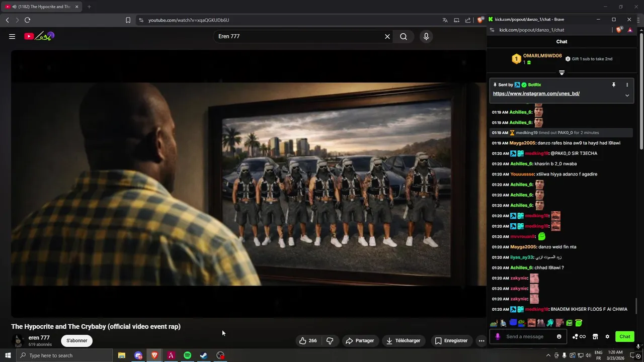Image resolution: width=644 pixels, height=362 pixels.
Task: Focus the 'Send a message' field
Action: point(528,336)
